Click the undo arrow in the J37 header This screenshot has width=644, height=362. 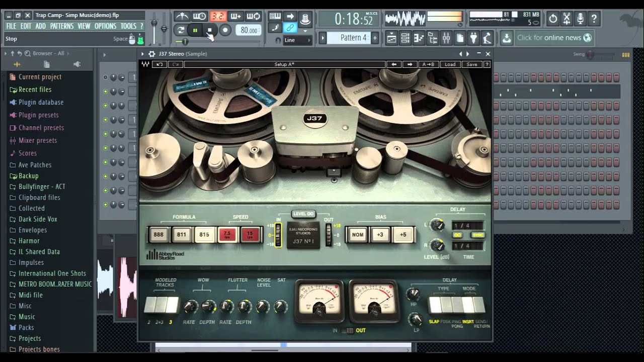(x=159, y=64)
